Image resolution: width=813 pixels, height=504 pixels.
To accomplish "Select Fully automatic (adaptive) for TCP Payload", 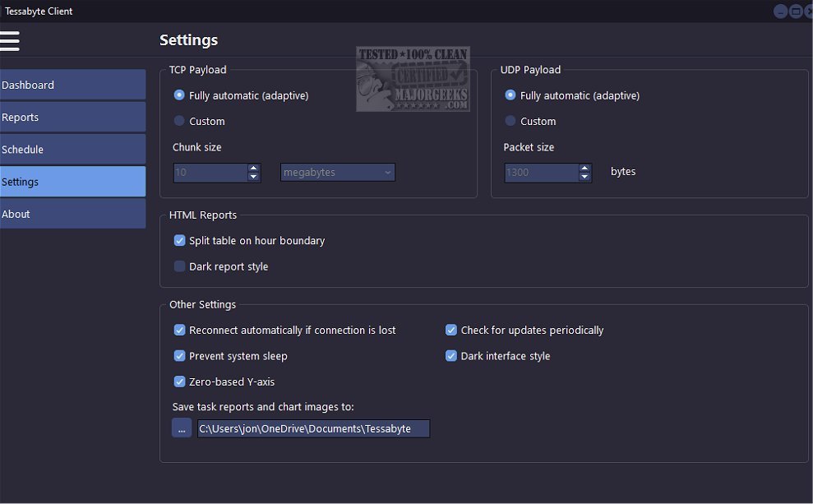I will pos(179,95).
